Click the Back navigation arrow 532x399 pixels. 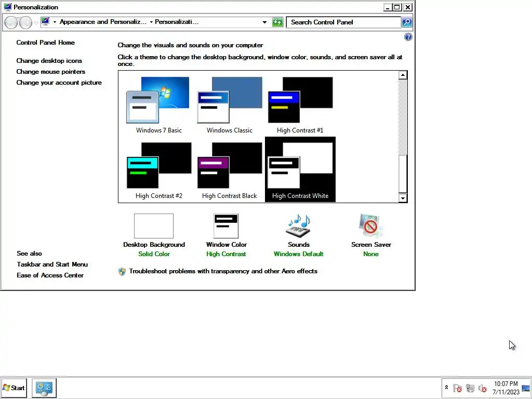11,22
